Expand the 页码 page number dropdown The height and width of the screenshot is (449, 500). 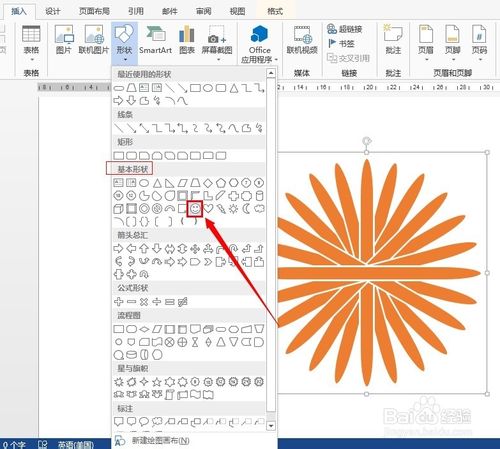click(x=479, y=43)
